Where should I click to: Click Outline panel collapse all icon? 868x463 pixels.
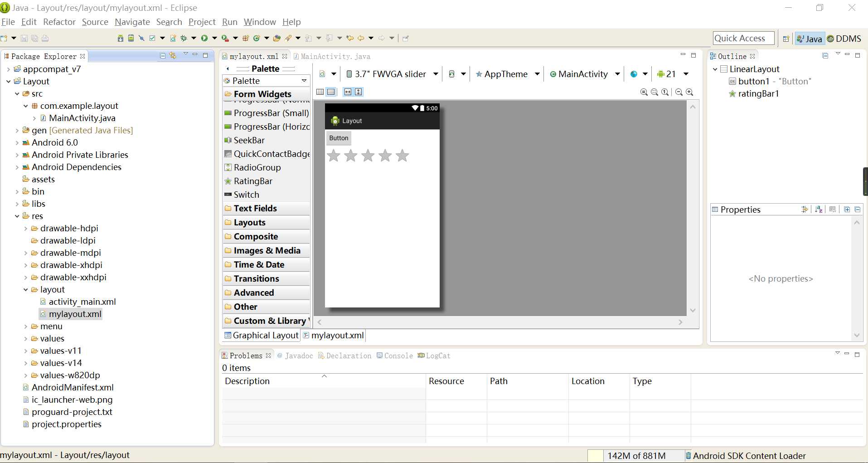coord(825,55)
